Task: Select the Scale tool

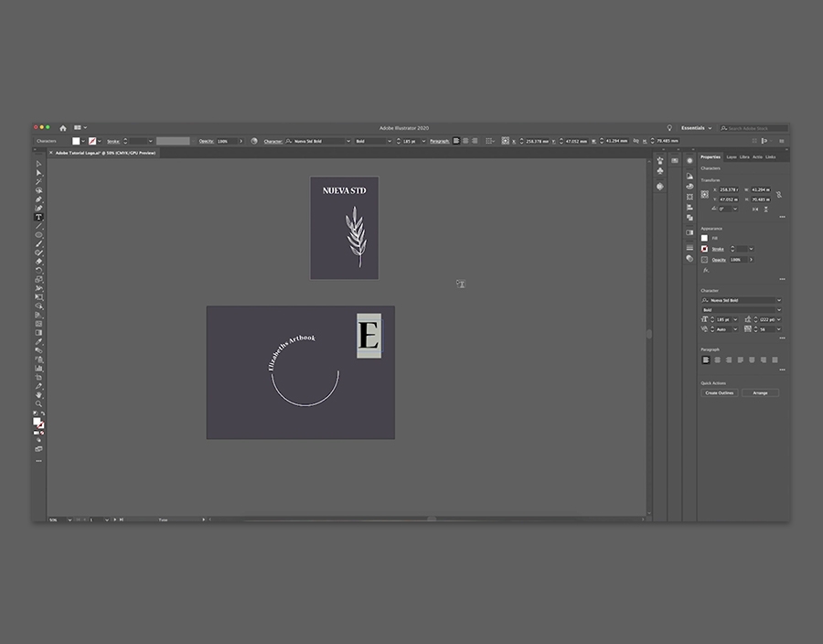Action: (38, 279)
